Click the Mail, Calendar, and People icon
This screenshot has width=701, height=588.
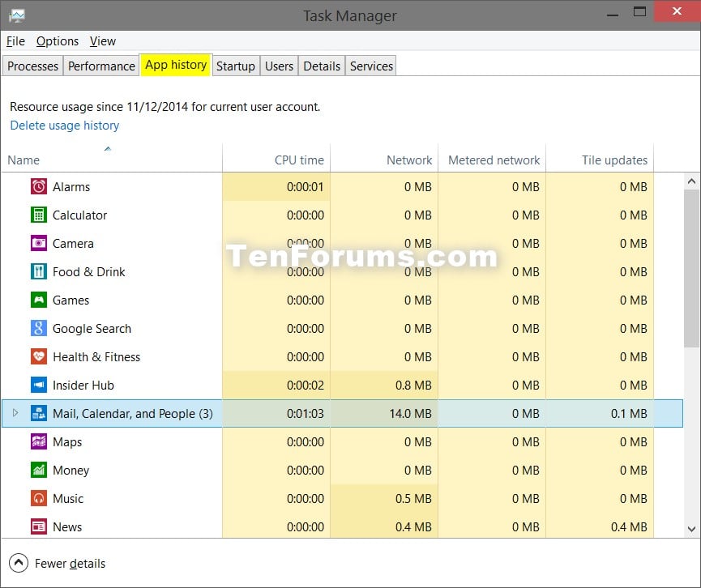tap(39, 413)
